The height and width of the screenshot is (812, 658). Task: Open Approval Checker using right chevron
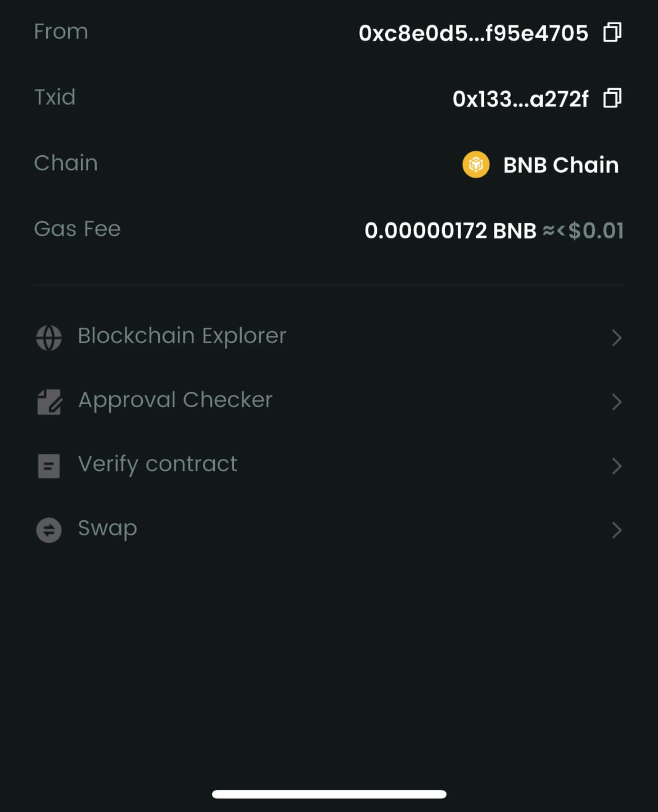(616, 402)
